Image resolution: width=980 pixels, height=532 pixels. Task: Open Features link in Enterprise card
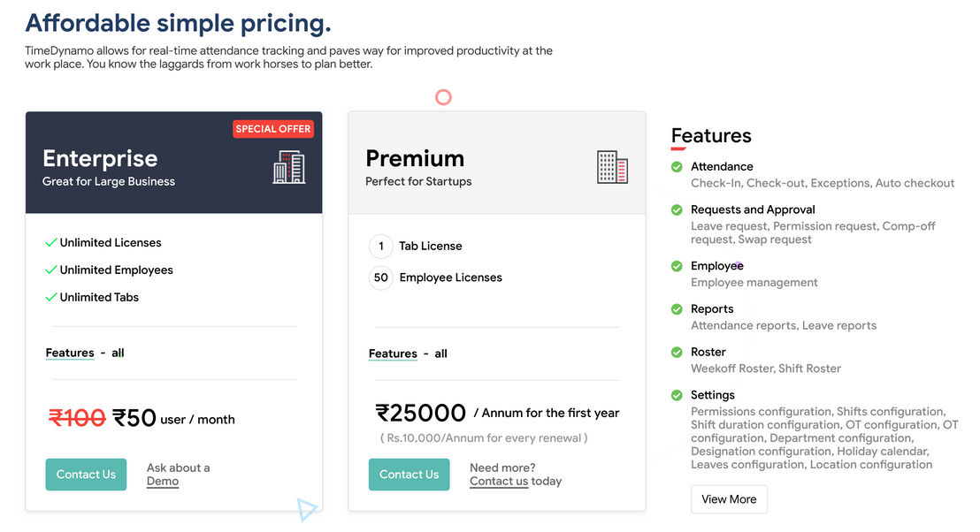pyautogui.click(x=70, y=353)
